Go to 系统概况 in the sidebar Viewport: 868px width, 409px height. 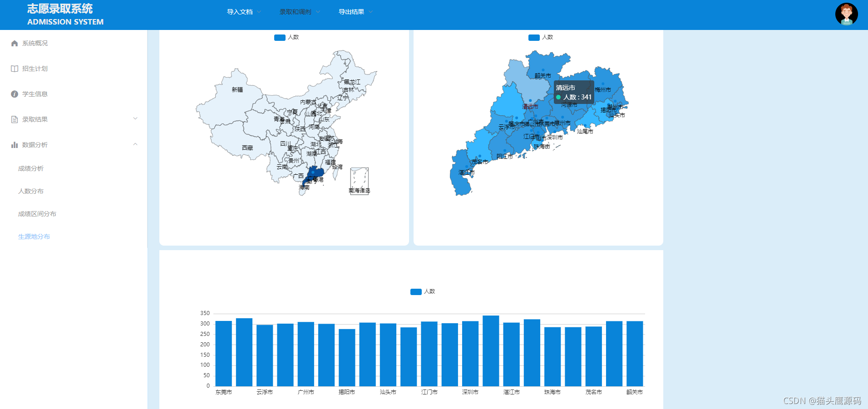[x=35, y=43]
